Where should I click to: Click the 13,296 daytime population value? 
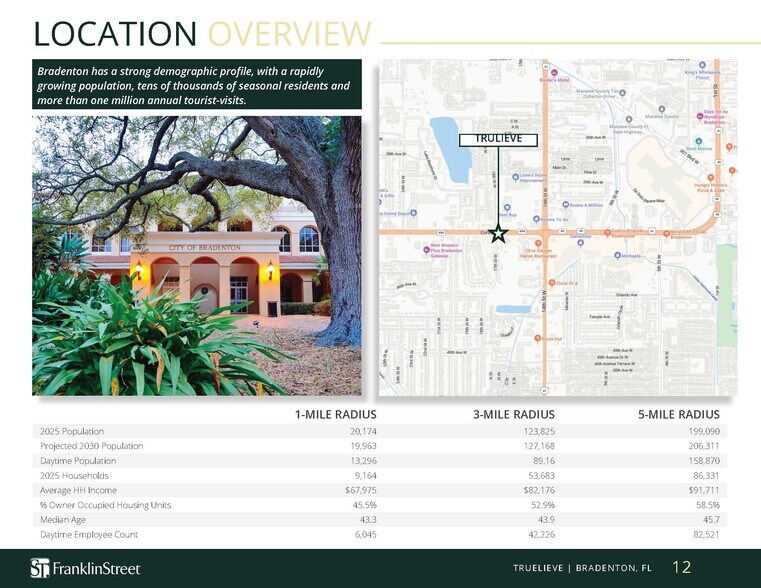[364, 461]
